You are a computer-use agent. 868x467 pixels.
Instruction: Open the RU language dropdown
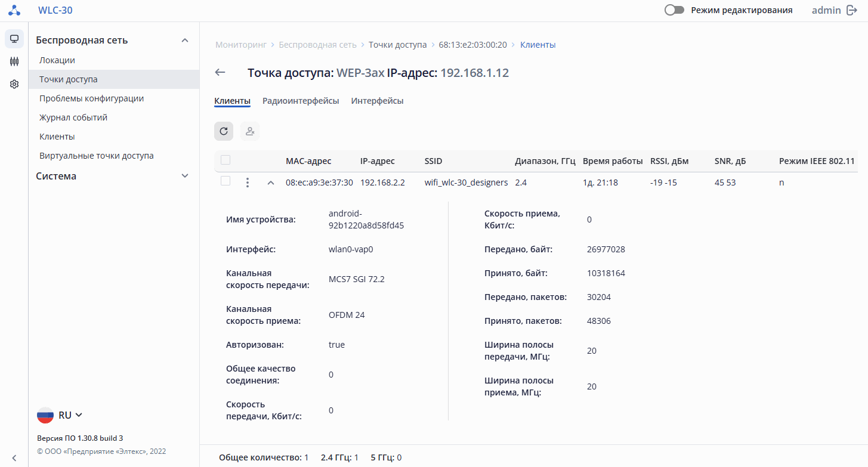[60, 415]
